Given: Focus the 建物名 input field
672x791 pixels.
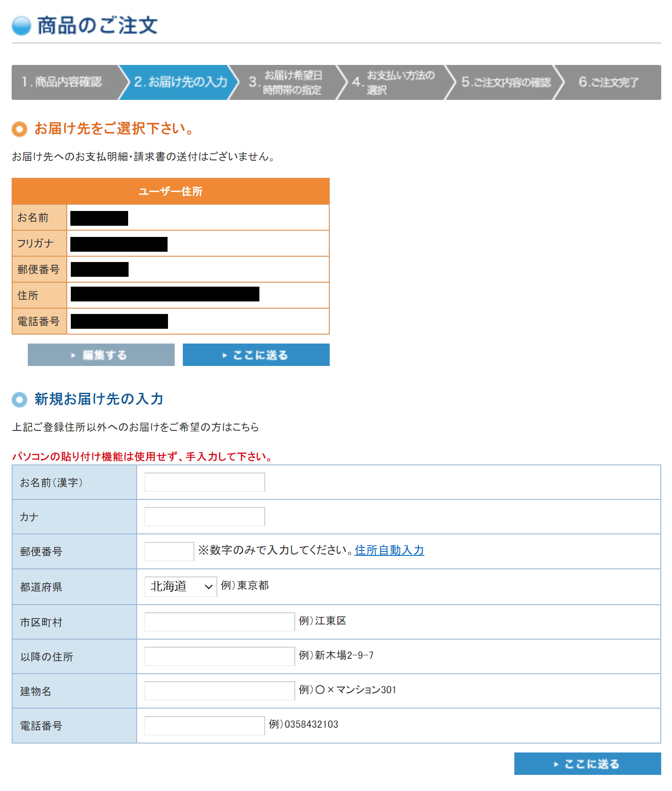Looking at the screenshot, I should pos(220,691).
